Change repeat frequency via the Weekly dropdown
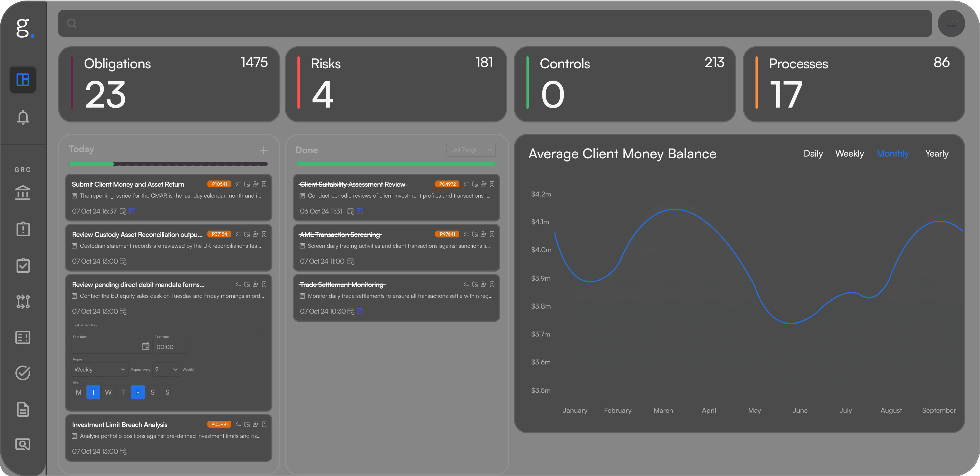This screenshot has height=476, width=980. click(100, 369)
